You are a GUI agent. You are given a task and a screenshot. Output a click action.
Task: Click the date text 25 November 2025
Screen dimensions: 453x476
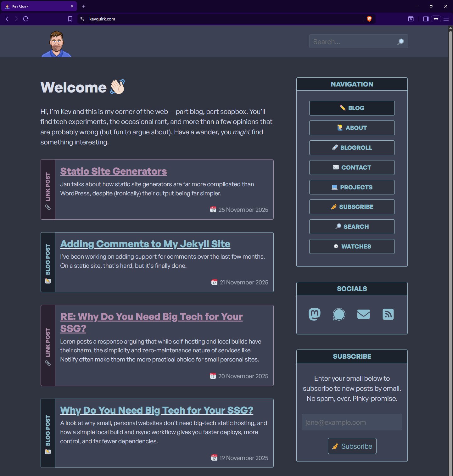243,210
